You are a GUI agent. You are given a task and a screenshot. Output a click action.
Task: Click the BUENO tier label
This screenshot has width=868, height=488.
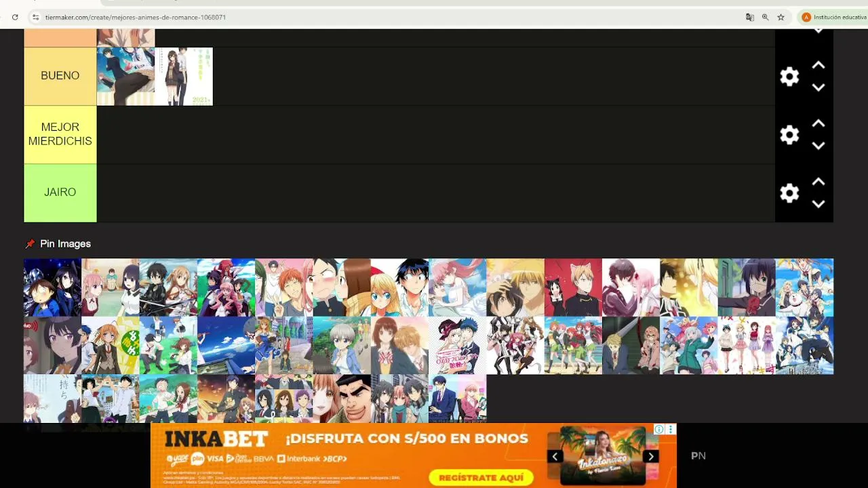pos(60,76)
